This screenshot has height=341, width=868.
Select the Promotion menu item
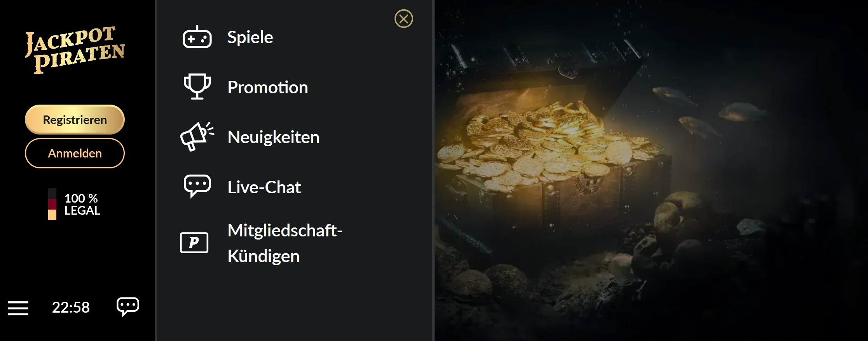(x=268, y=87)
